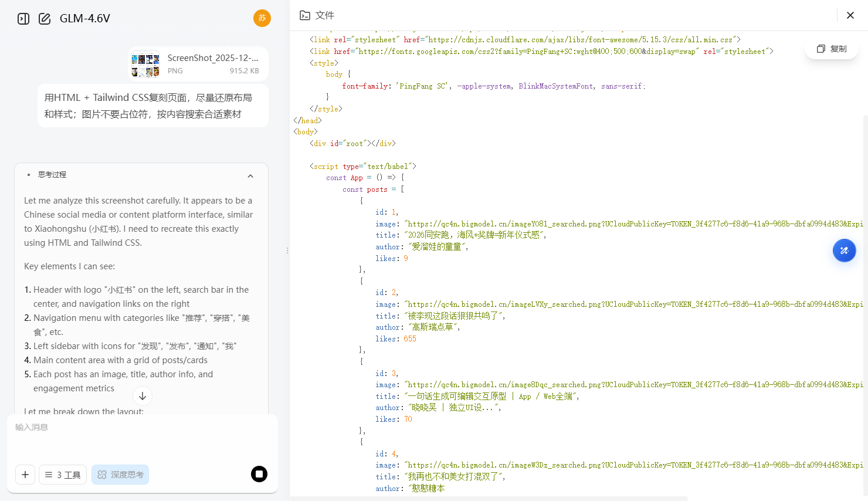
Task: Open the orange user avatar menu
Action: [x=262, y=18]
